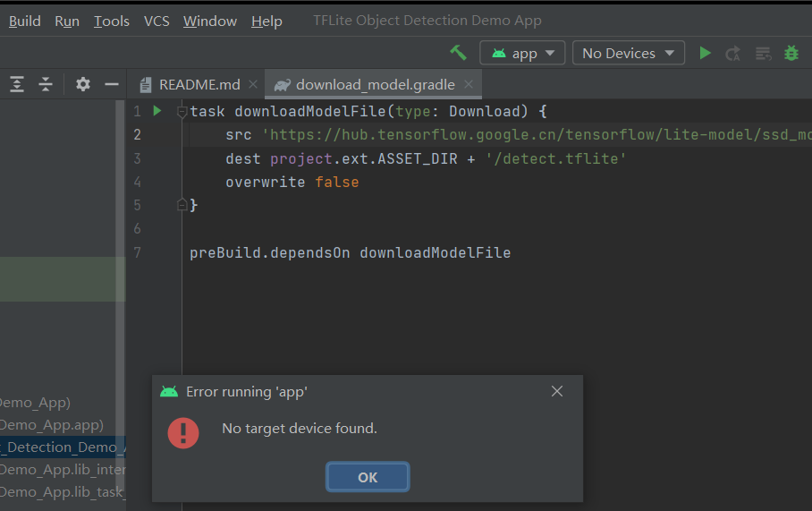Click the Apply Changes and Restart Activity icon
The width and height of the screenshot is (812, 511).
pos(732,54)
